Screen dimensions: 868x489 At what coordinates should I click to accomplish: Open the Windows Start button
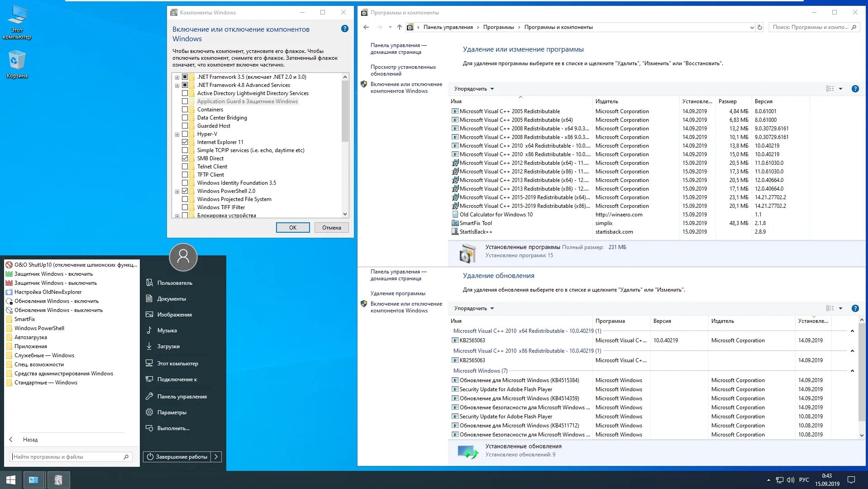(11, 480)
